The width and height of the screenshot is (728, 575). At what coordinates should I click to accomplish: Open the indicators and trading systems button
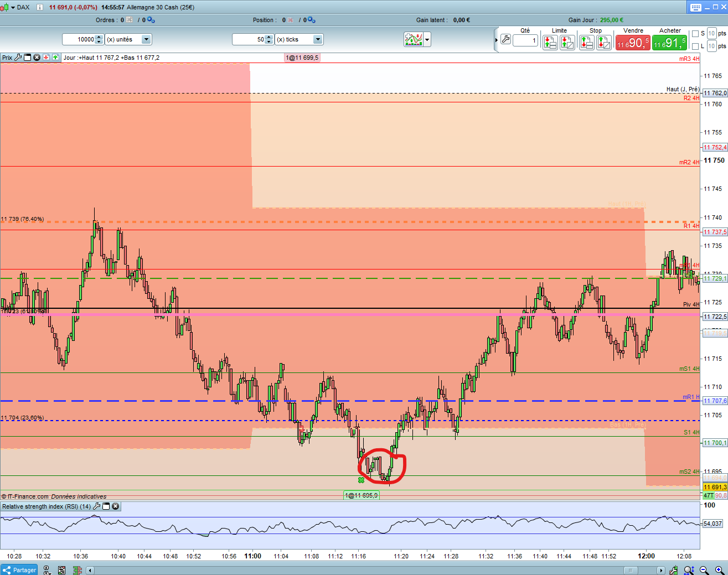414,39
